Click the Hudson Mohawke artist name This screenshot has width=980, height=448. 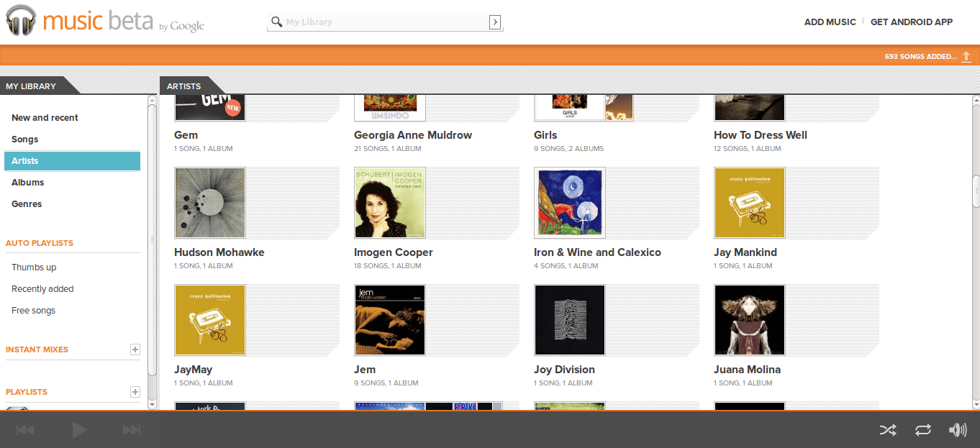pos(219,252)
